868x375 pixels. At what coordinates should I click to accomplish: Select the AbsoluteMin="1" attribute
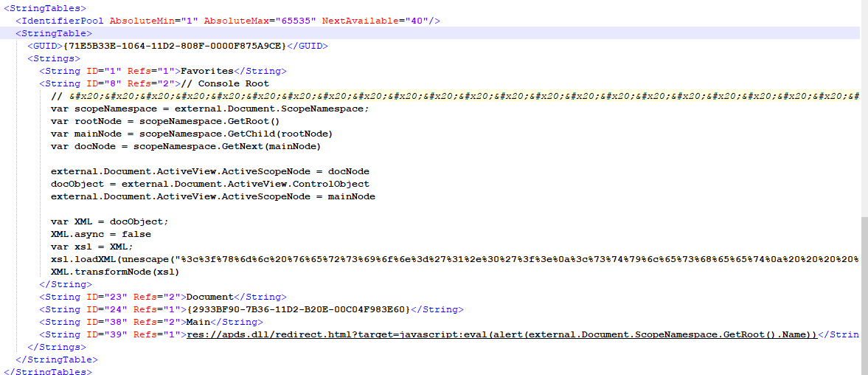(154, 21)
